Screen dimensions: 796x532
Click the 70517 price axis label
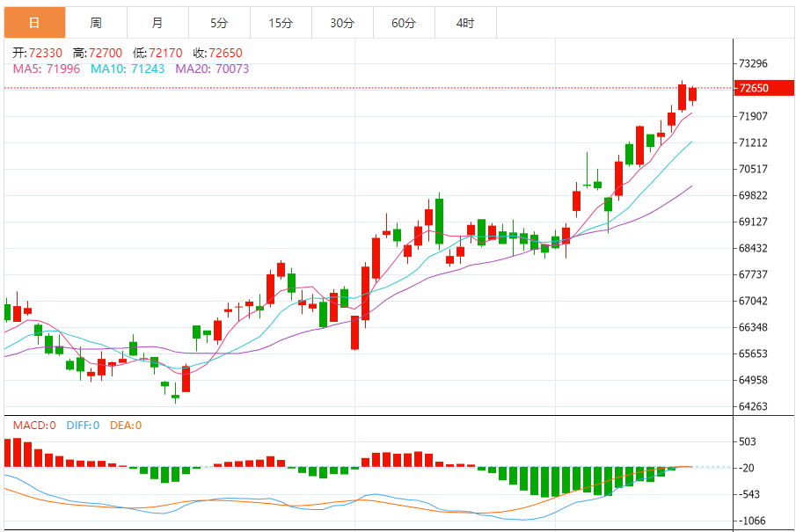pos(754,169)
